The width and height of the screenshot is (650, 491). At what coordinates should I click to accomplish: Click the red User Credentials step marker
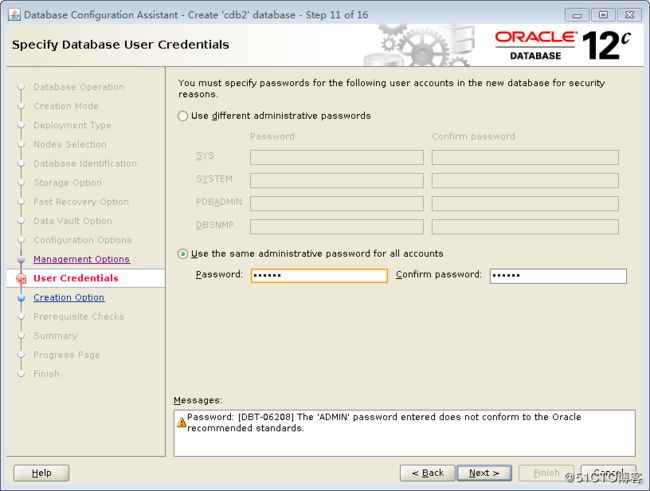click(x=21, y=279)
